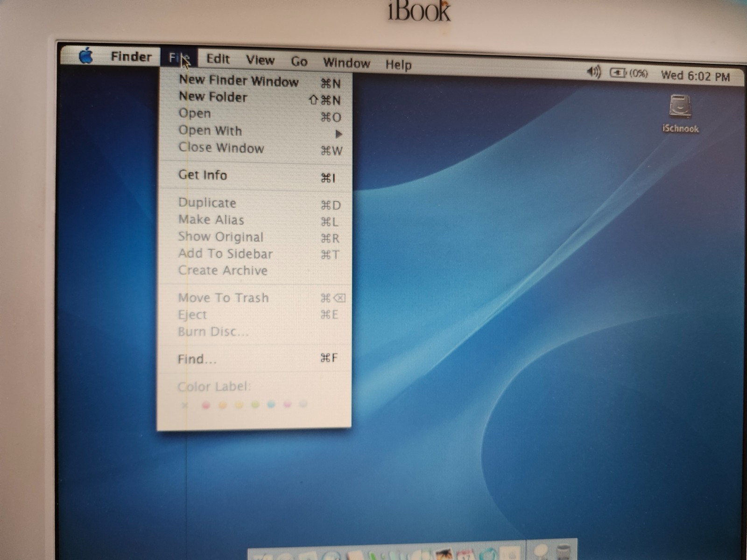747x560 pixels.
Task: Choose New Folder from File menu
Action: 255,98
